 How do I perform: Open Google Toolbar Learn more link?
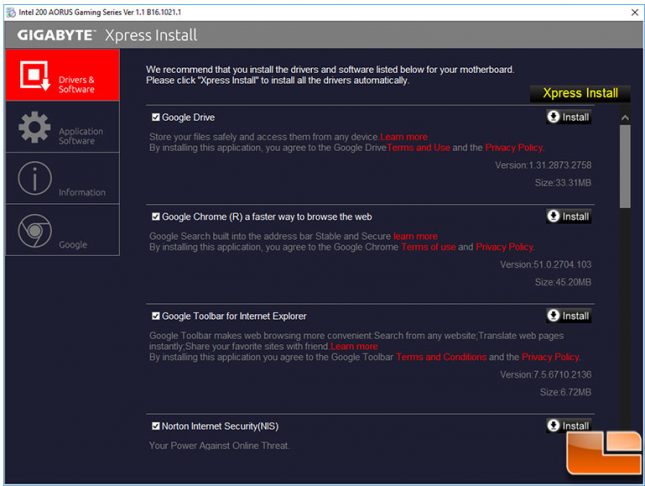354,346
